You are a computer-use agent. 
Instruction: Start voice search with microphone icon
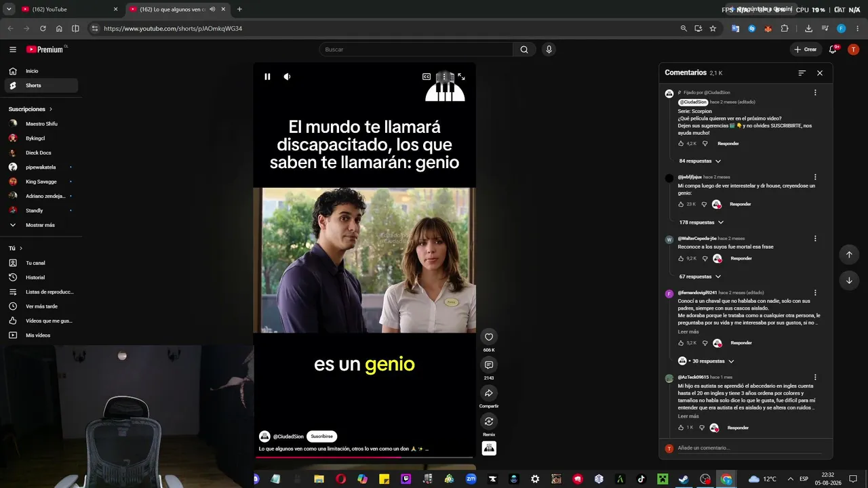coord(549,49)
